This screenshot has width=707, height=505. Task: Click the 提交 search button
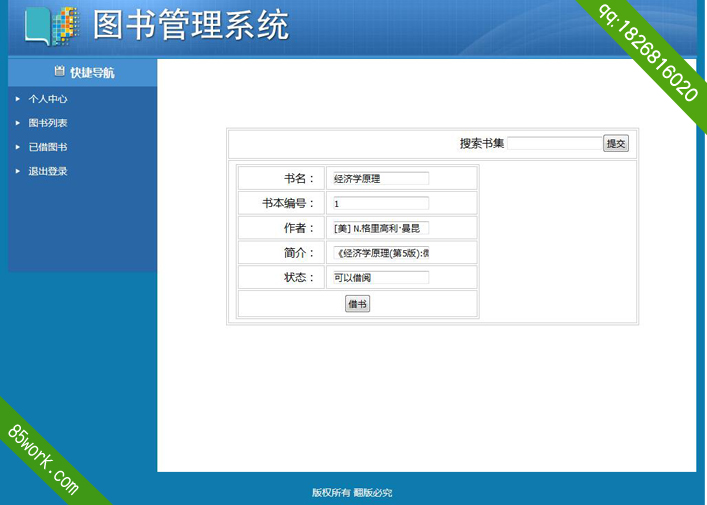616,143
